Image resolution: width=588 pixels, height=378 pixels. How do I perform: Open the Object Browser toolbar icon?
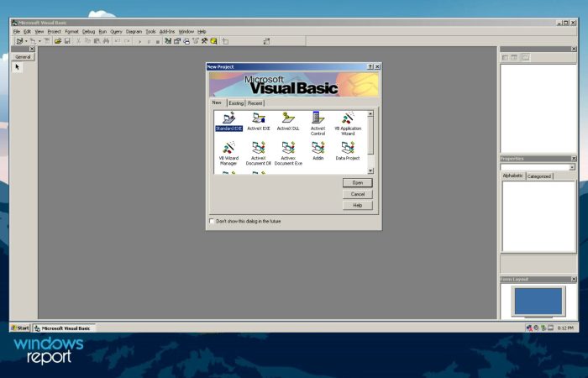point(196,41)
